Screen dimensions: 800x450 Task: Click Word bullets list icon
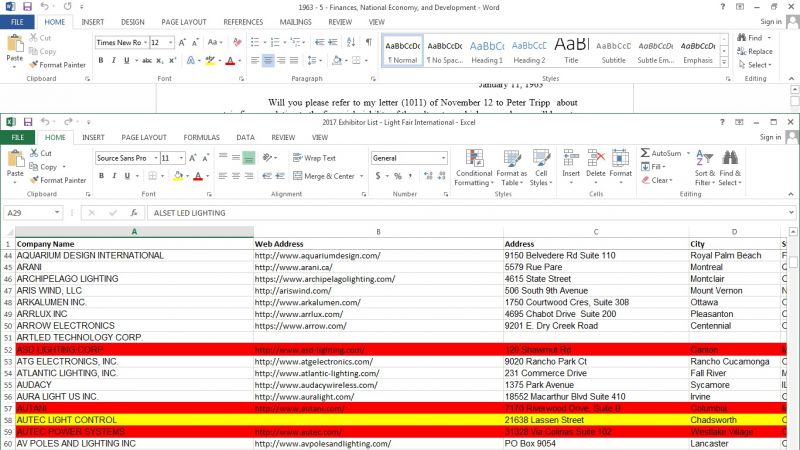(255, 42)
